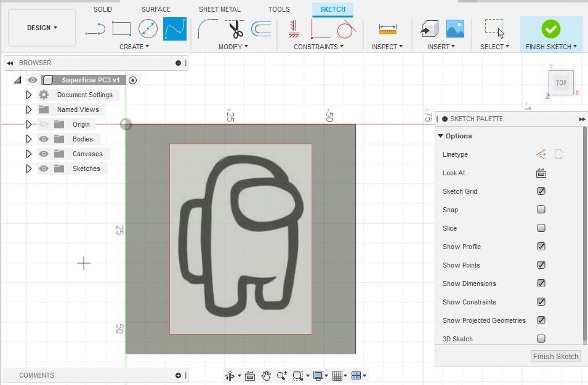Image resolution: width=588 pixels, height=385 pixels.
Task: Expand the Sketches tree node
Action: point(28,169)
